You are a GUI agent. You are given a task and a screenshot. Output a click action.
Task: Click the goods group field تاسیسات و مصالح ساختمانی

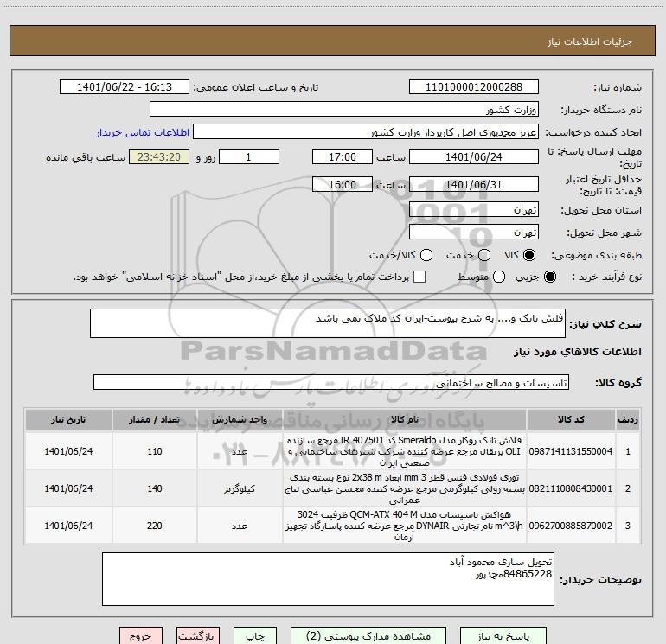pos(331,382)
